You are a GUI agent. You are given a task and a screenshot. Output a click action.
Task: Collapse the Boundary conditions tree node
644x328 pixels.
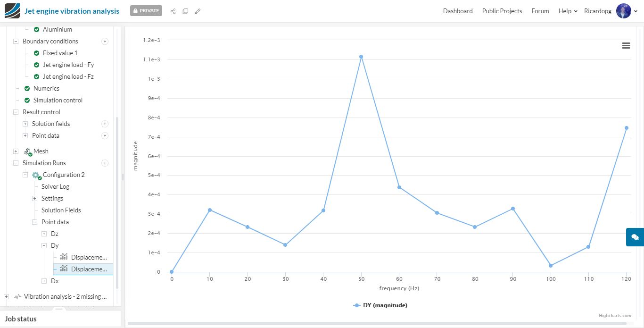(x=16, y=41)
